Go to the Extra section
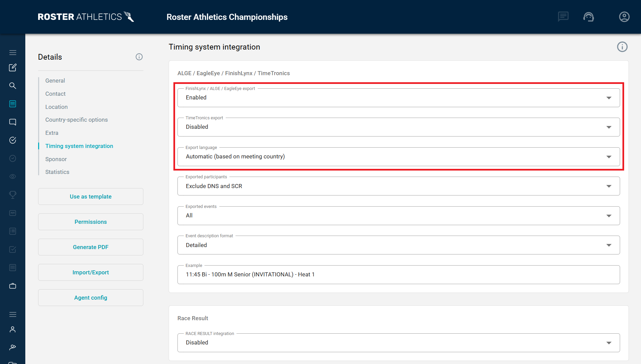Viewport: 641px width, 364px height. point(52,133)
